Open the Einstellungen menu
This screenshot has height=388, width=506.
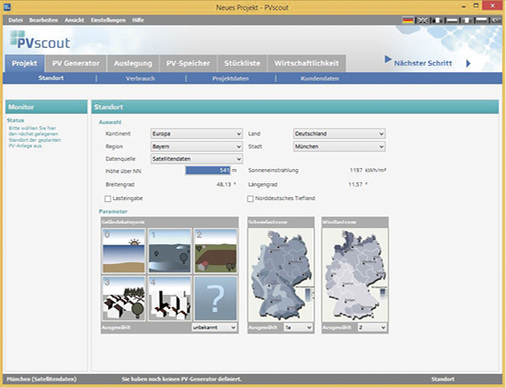point(108,20)
